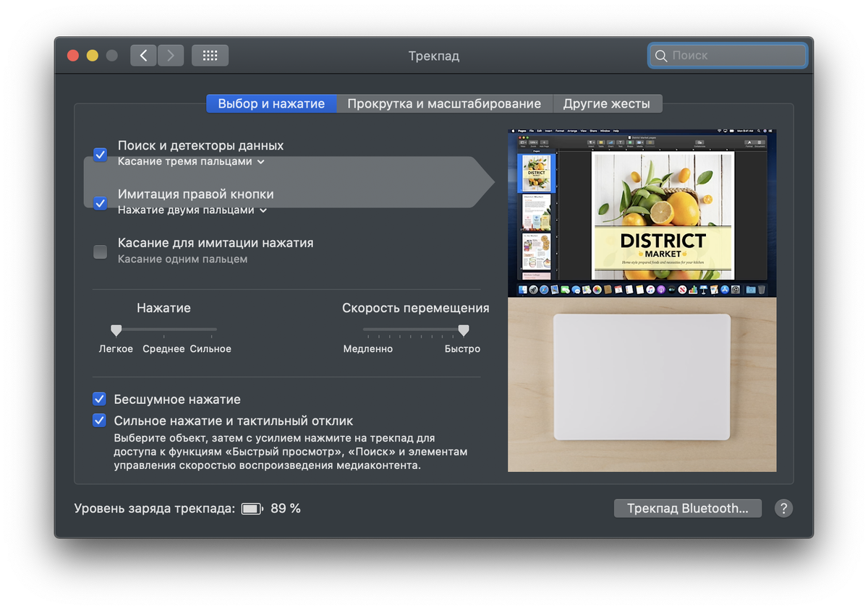Click the forward navigation arrow
This screenshot has height=610, width=868.
coord(171,55)
